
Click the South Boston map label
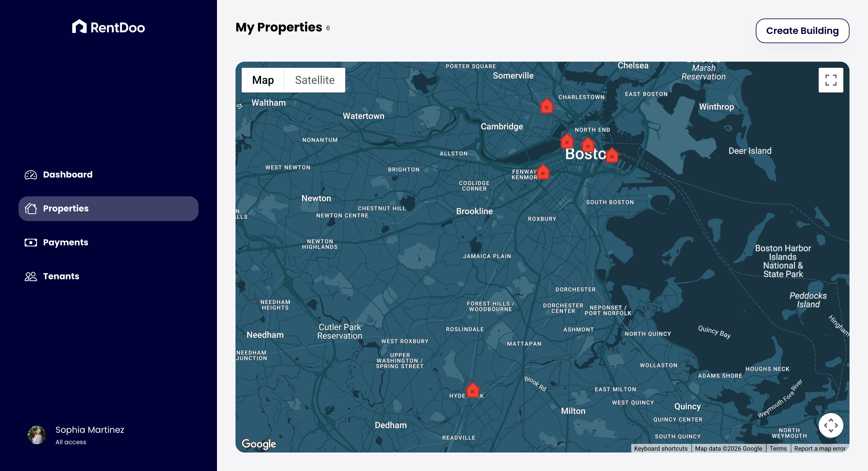[x=610, y=203]
